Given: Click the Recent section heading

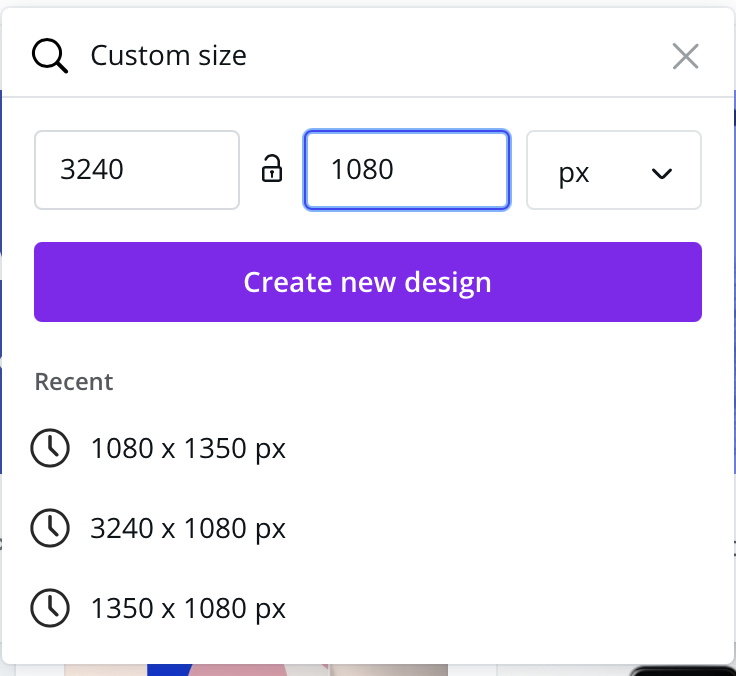Looking at the screenshot, I should (x=74, y=382).
